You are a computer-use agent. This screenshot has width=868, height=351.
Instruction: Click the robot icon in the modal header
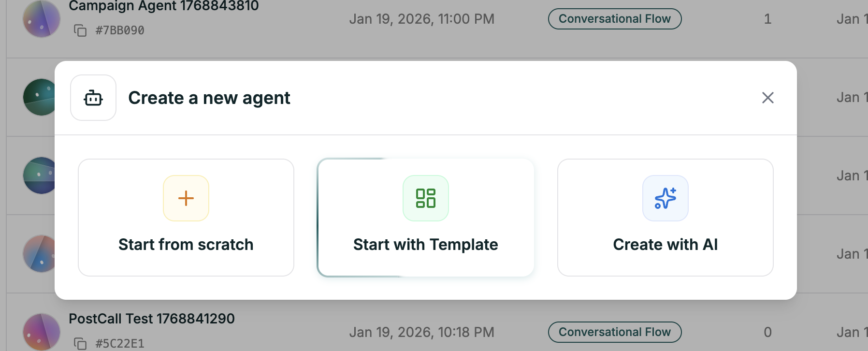[93, 98]
